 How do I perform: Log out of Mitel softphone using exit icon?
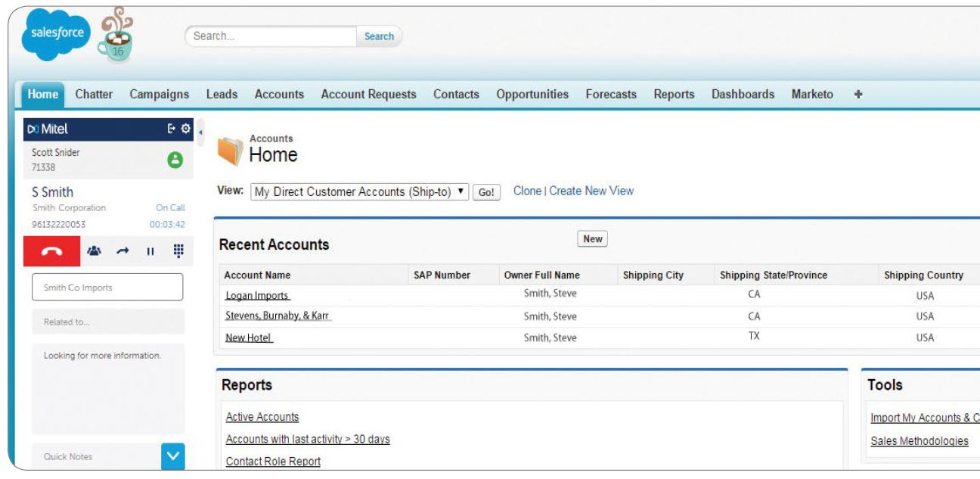(171, 129)
